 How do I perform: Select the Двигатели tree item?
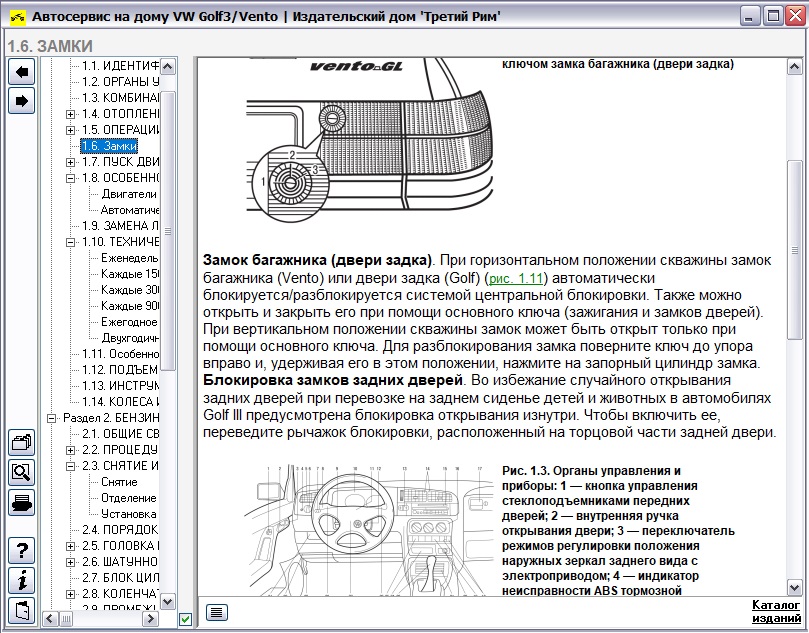tap(129, 194)
